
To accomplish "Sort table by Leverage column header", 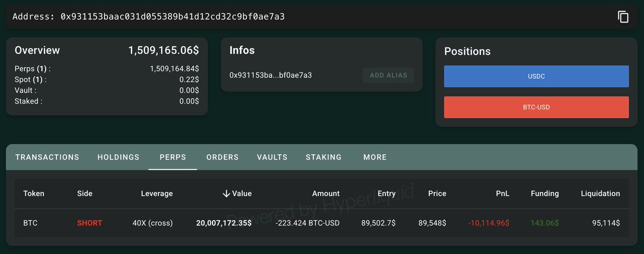I will 157,193.
